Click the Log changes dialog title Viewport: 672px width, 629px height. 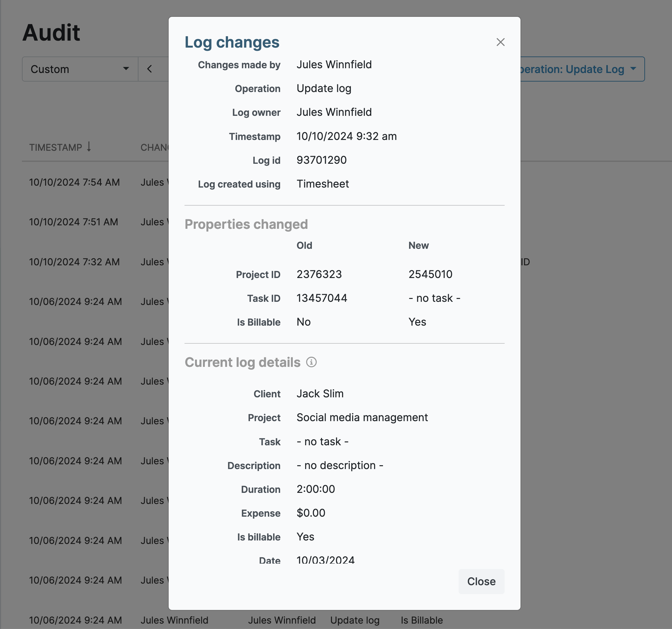pos(232,43)
